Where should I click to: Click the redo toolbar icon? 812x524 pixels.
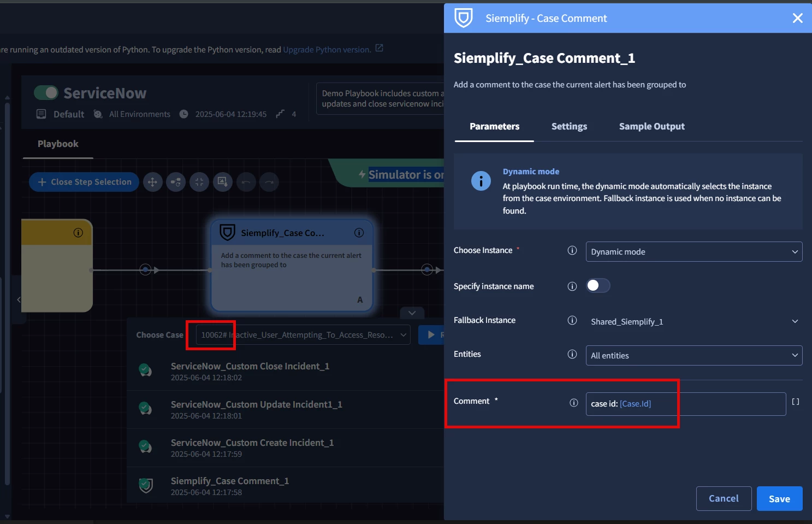269,182
